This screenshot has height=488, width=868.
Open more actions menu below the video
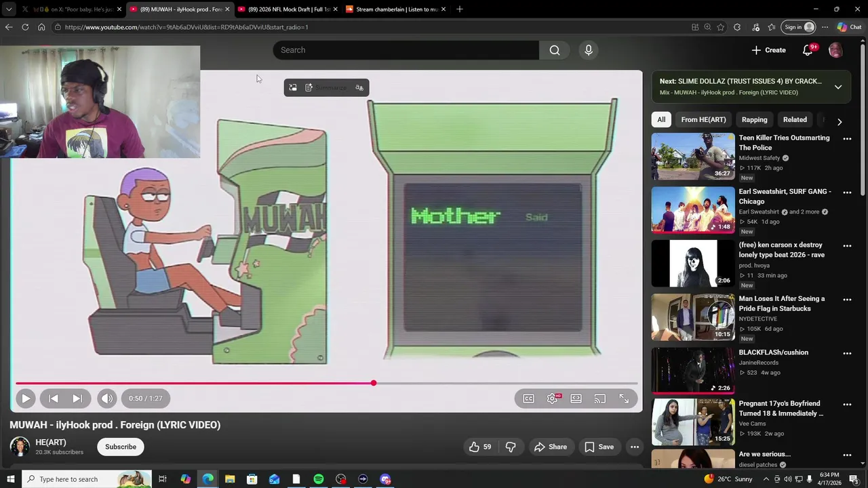tap(635, 447)
